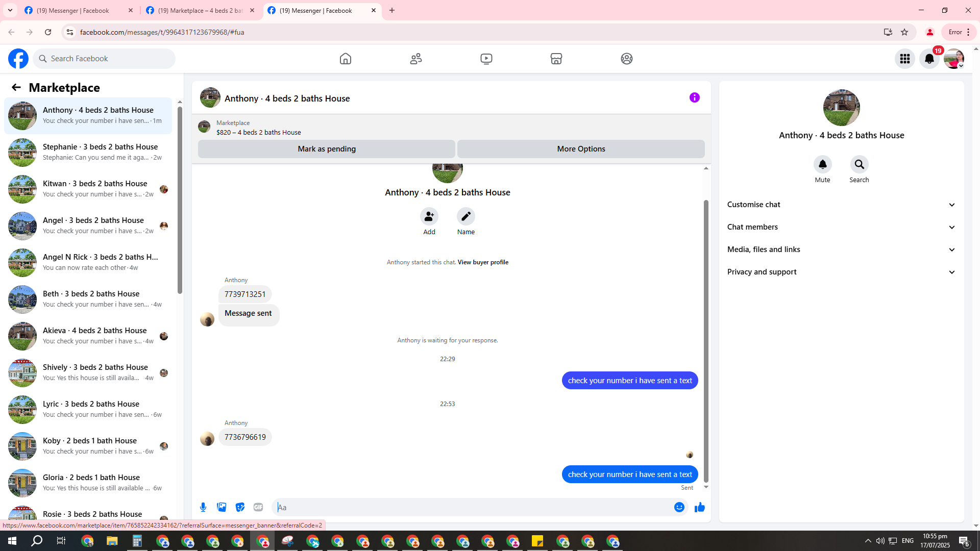Open the Friends icon in top navigation
Screen dimensions: 980x551
(416, 59)
